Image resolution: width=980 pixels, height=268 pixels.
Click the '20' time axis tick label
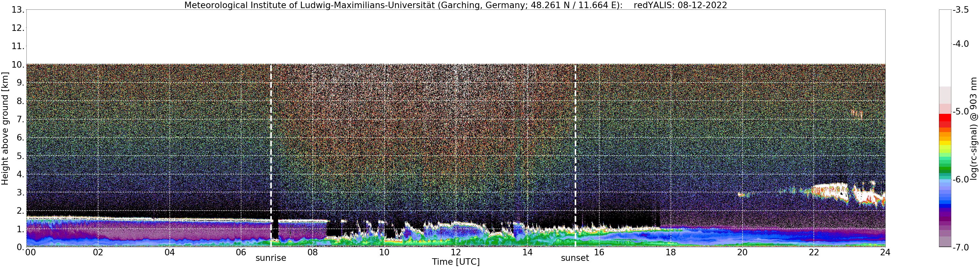742,252
